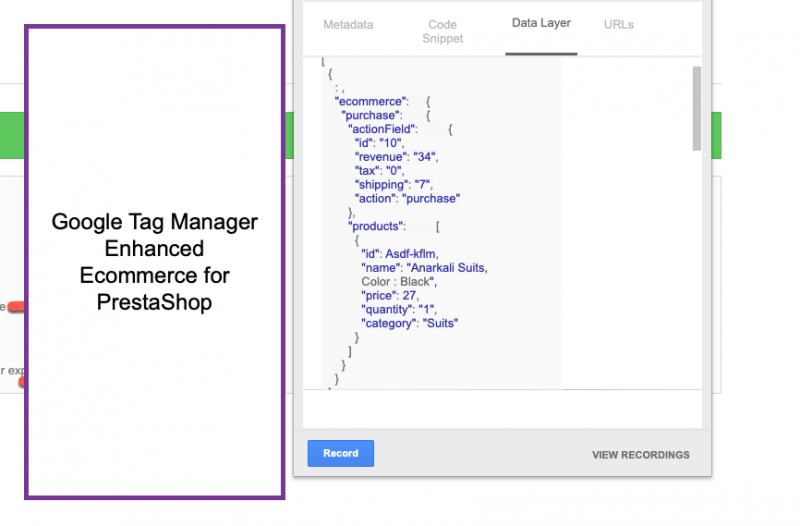This screenshot has width=800, height=526.
Task: Click the "shipping": "7" line
Action: (397, 185)
